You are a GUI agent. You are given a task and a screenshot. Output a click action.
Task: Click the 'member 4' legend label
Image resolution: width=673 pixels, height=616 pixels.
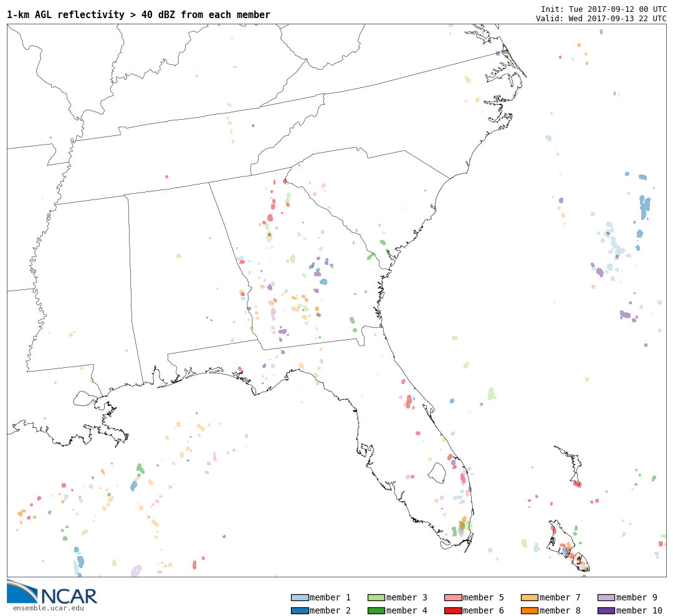point(407,610)
